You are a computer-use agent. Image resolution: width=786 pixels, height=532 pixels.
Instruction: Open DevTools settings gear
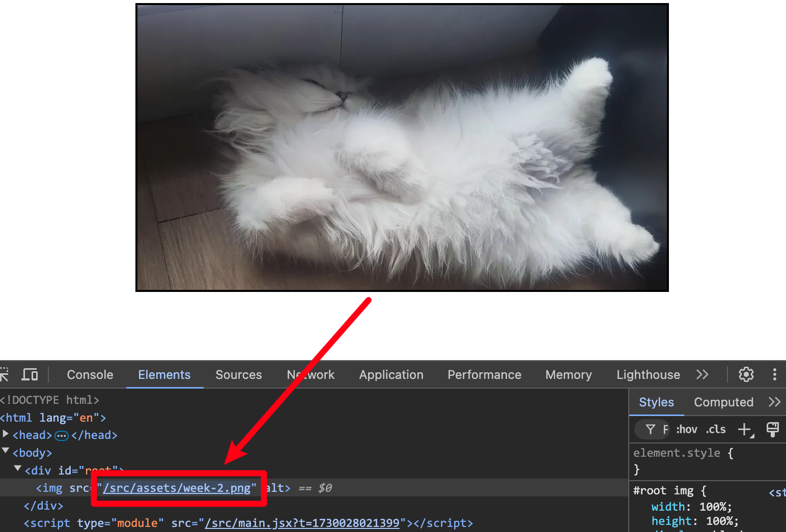tap(746, 375)
